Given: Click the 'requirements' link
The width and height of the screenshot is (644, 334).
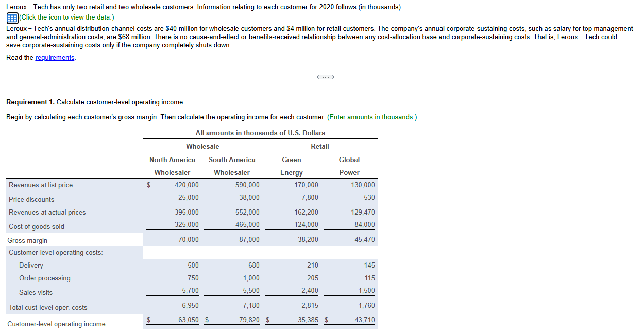Looking at the screenshot, I should (55, 57).
